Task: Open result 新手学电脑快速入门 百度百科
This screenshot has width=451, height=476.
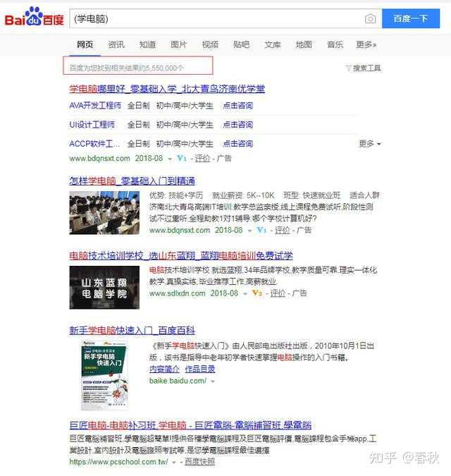Action: click(x=132, y=331)
